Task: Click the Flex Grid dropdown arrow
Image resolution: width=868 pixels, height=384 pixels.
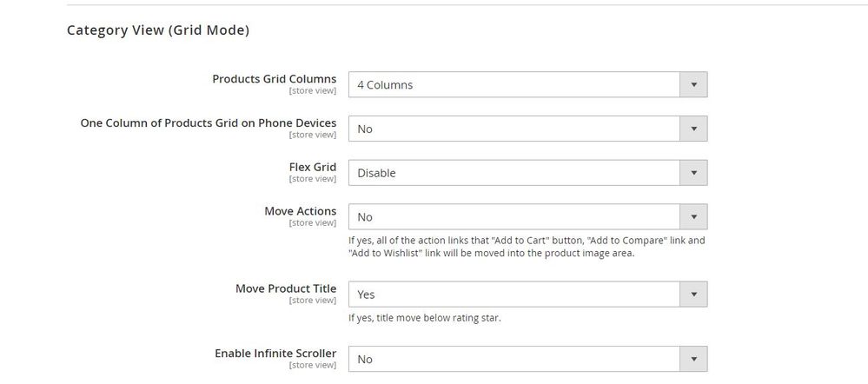Action: (x=693, y=173)
